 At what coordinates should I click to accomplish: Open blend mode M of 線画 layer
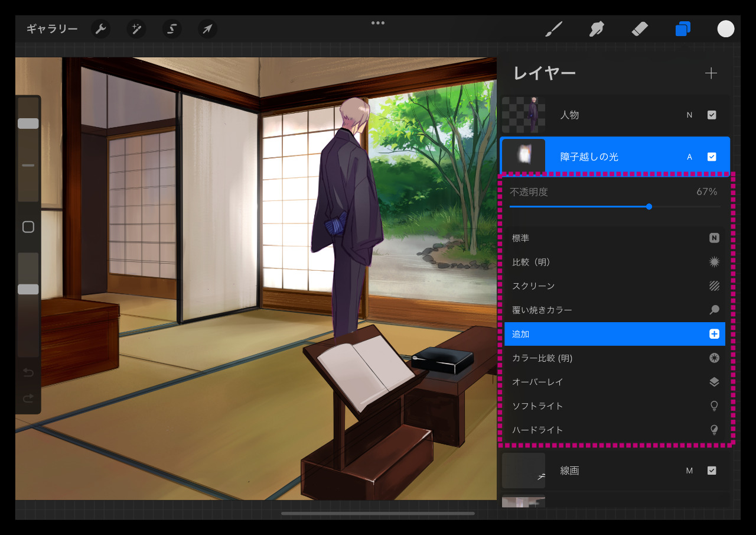click(689, 471)
